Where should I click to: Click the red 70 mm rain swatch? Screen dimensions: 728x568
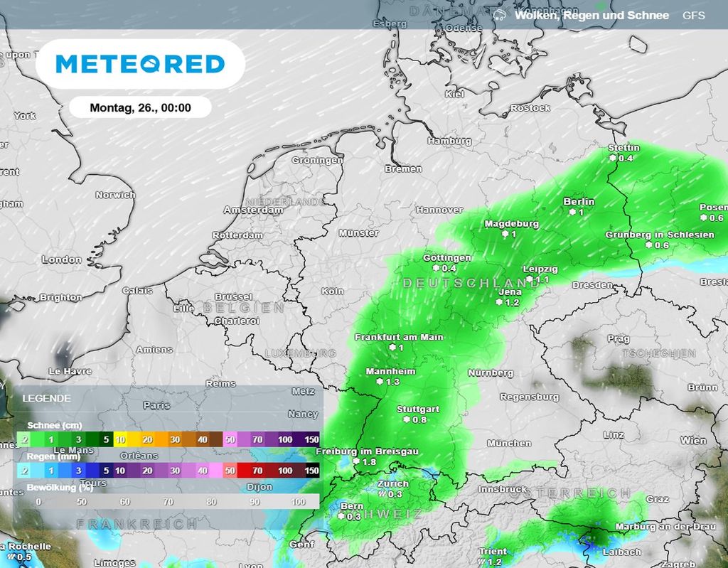coord(257,470)
